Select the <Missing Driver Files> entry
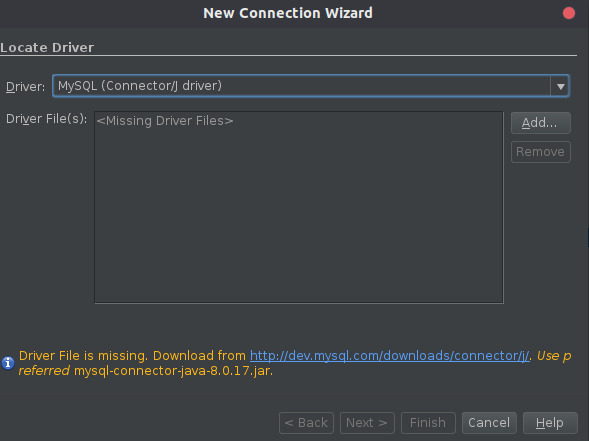The width and height of the screenshot is (589, 441). coord(165,121)
